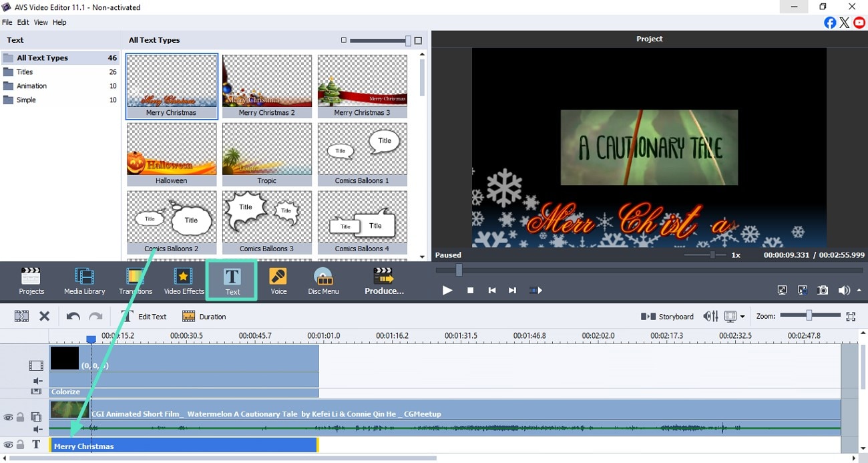The width and height of the screenshot is (868, 463).
Task: Select the Merry Christmas text preset
Action: click(x=172, y=86)
